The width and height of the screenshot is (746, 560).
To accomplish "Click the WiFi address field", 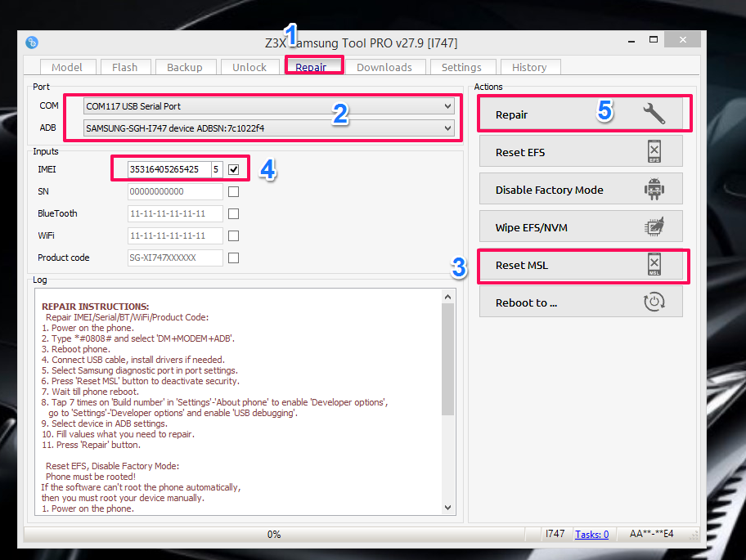I will point(175,235).
